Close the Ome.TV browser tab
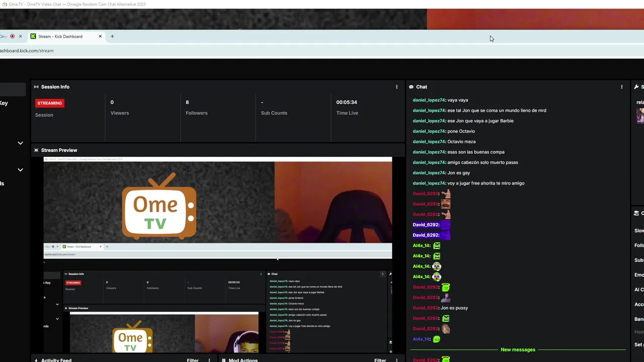This screenshot has height=362, width=644. coord(21,36)
